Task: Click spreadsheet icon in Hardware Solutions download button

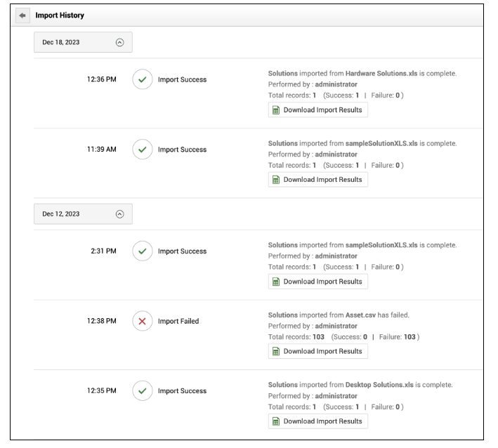Action: (276, 110)
